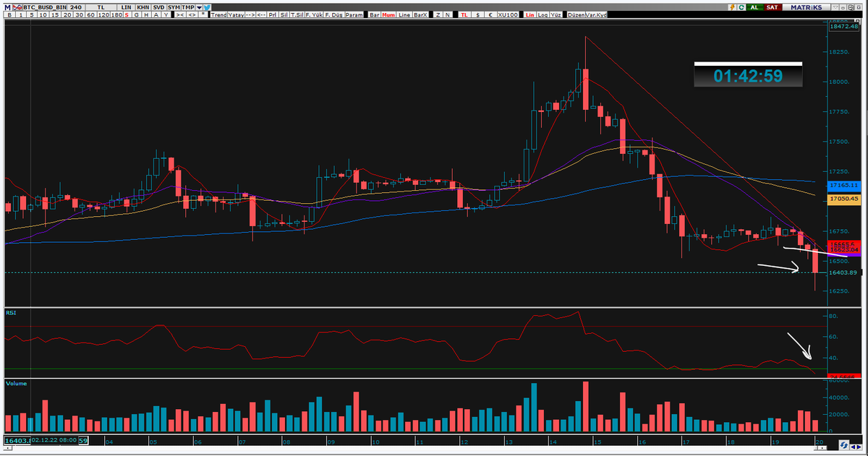Click the BTC_BUSD_BIN symbol field
868x456 pixels.
46,7
